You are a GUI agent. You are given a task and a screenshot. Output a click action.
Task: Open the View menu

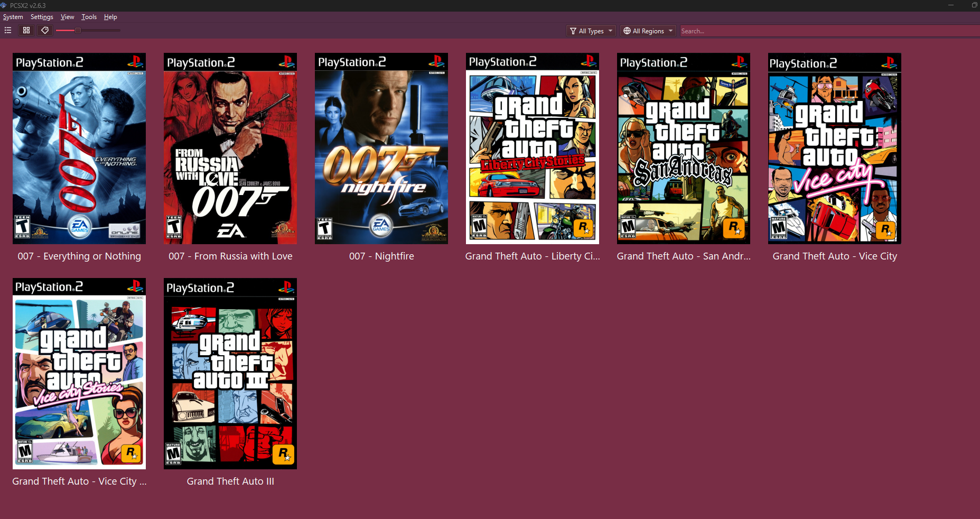coord(67,17)
